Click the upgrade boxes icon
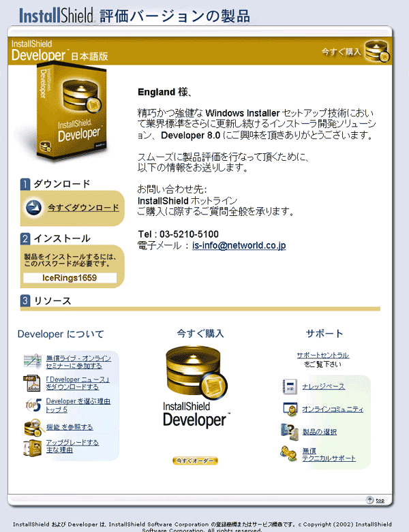 [x=32, y=448]
